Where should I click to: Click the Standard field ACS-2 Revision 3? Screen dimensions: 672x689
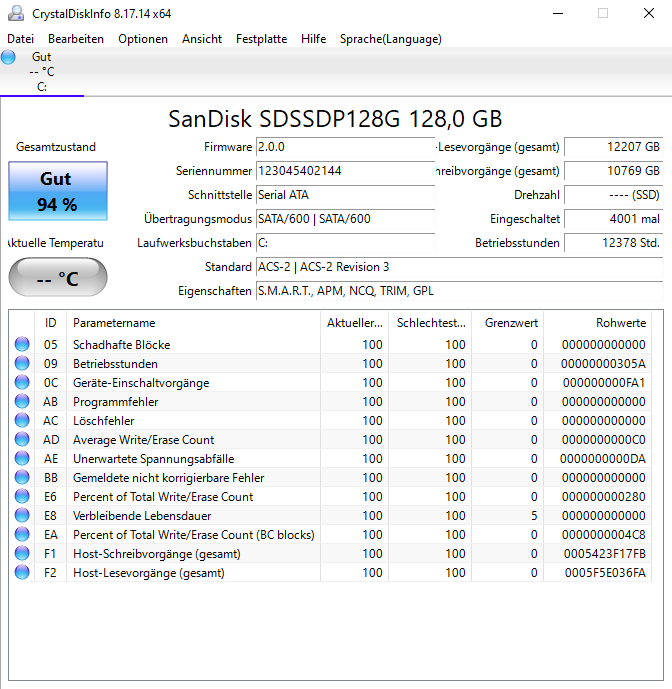(x=460, y=267)
